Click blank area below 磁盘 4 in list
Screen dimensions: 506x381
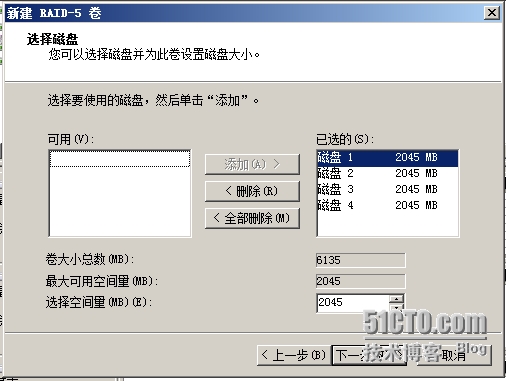click(x=388, y=224)
